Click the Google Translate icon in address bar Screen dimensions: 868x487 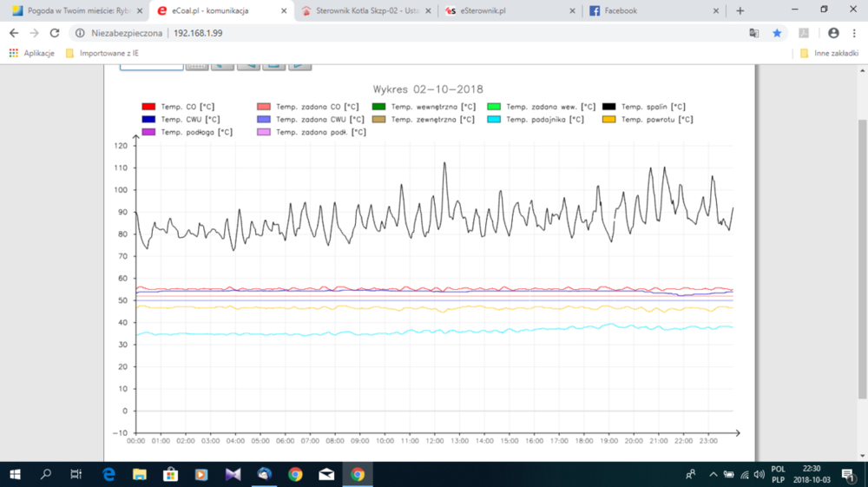tap(754, 33)
